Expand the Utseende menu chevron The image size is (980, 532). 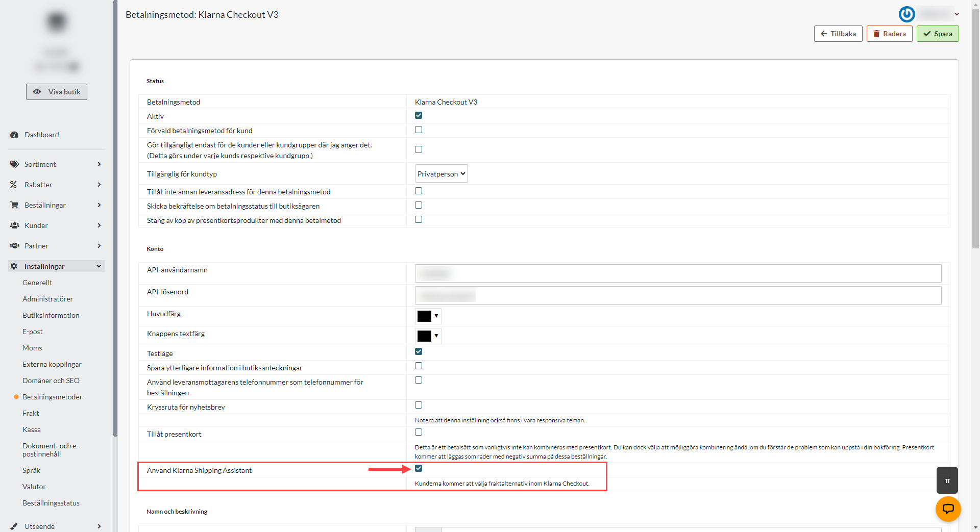[99, 526]
